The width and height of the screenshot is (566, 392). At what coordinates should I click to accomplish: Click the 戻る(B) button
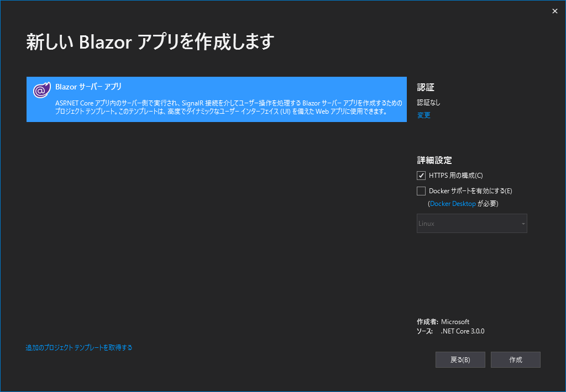(460, 359)
